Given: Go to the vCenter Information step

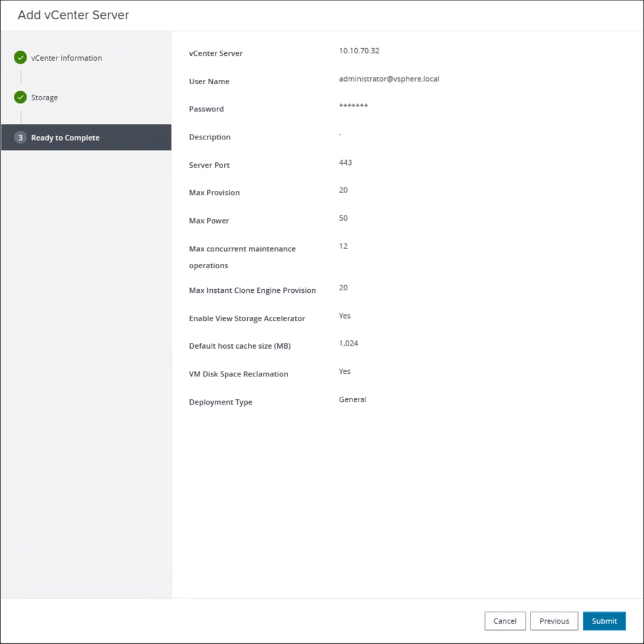Looking at the screenshot, I should pyautogui.click(x=66, y=58).
